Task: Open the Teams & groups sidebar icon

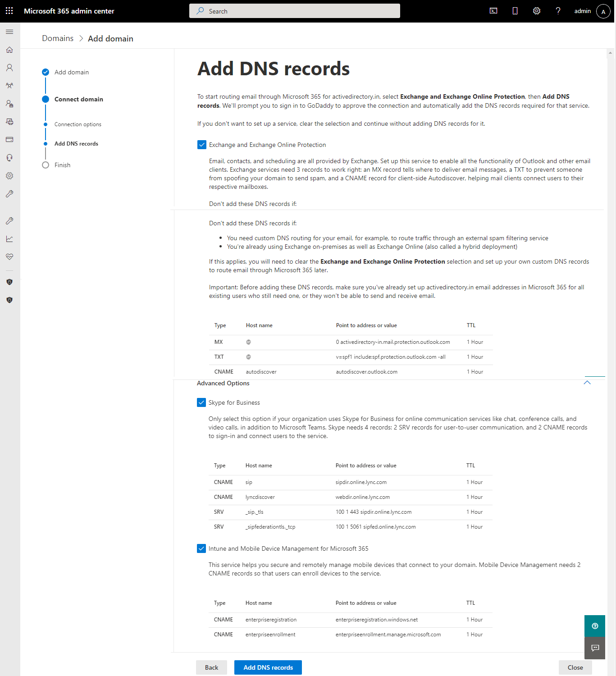Action: 9,86
